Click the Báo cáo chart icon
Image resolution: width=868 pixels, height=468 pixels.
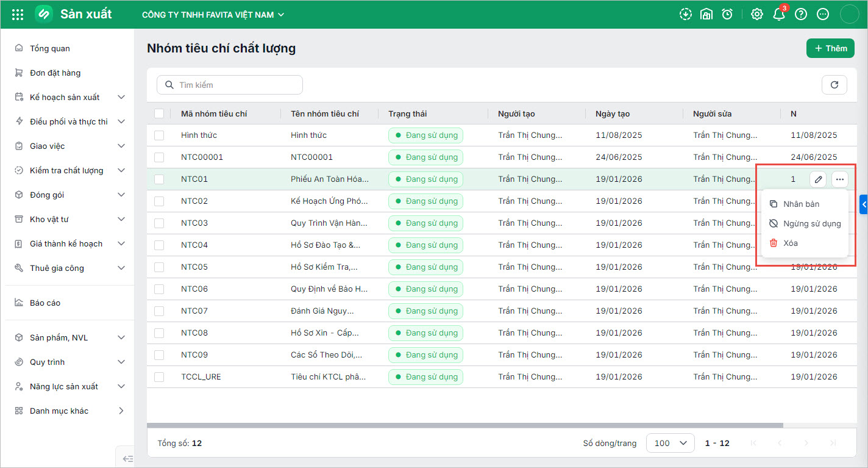click(x=19, y=303)
